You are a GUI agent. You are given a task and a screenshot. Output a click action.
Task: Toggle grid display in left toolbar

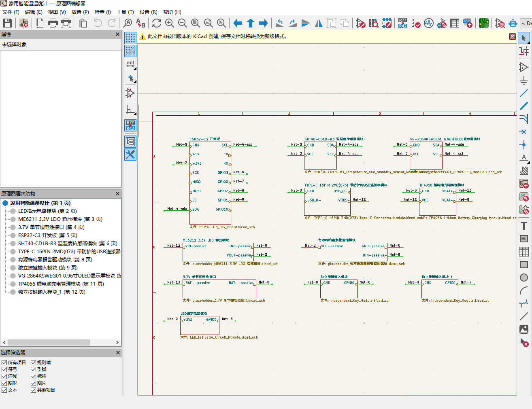coord(130,38)
